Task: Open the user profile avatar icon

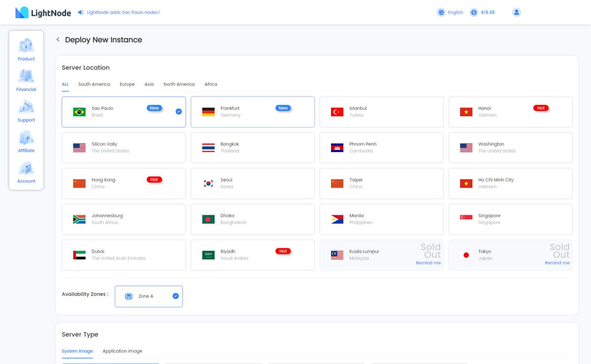Action: pos(517,12)
